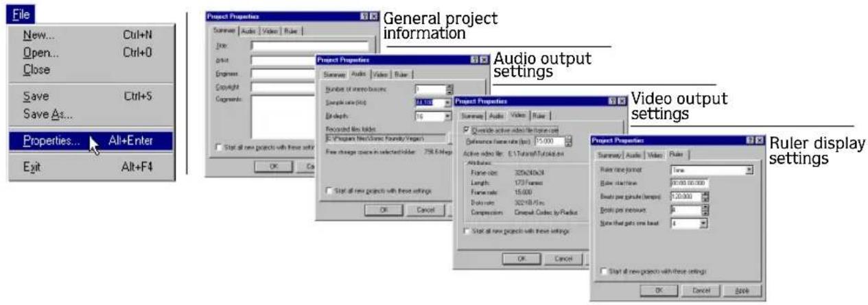Viewport: 868px width, 305px height.
Task: Go to Video tab in Ruler dialog
Action: click(655, 155)
